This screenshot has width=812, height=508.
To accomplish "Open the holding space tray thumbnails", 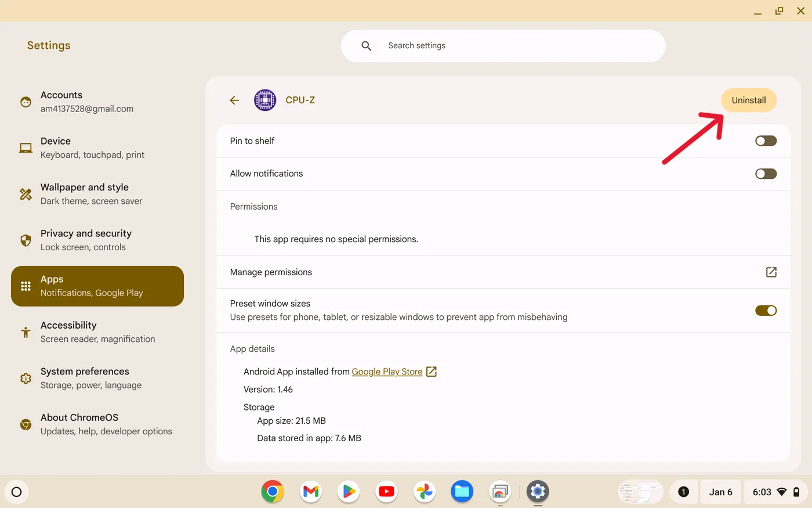I will point(640,492).
